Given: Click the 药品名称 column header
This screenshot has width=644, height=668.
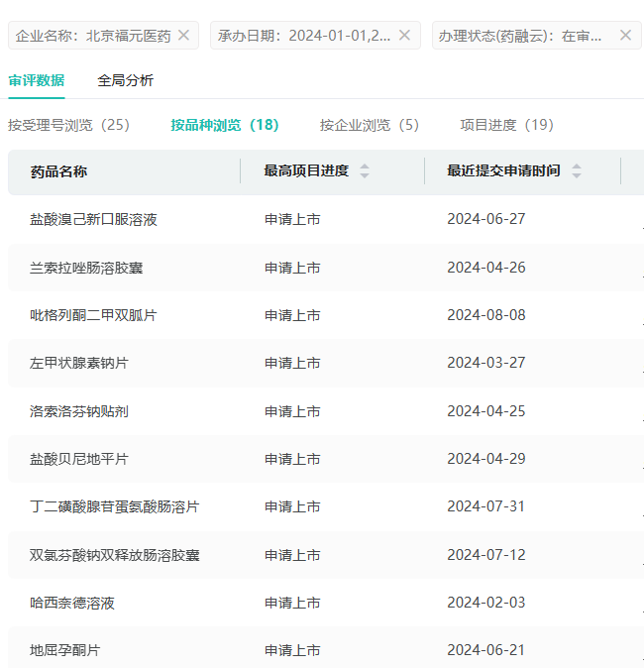Looking at the screenshot, I should (x=58, y=171).
